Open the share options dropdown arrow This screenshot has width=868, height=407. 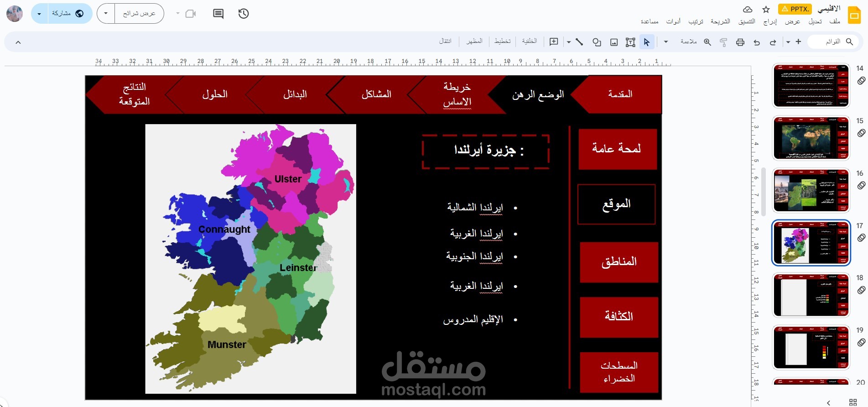tap(39, 14)
